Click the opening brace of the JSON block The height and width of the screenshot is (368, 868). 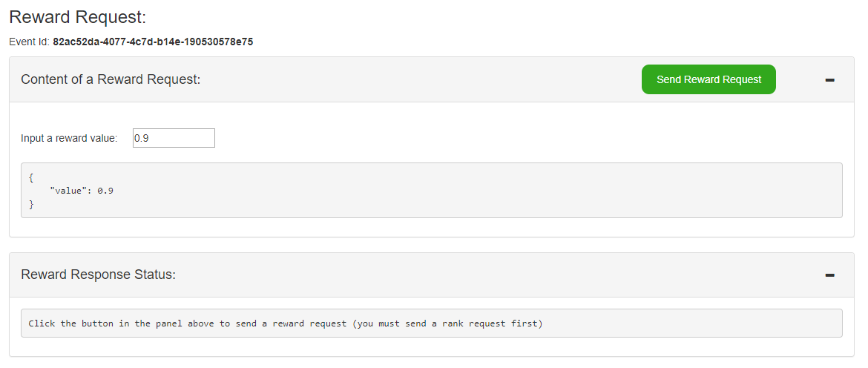click(x=31, y=177)
